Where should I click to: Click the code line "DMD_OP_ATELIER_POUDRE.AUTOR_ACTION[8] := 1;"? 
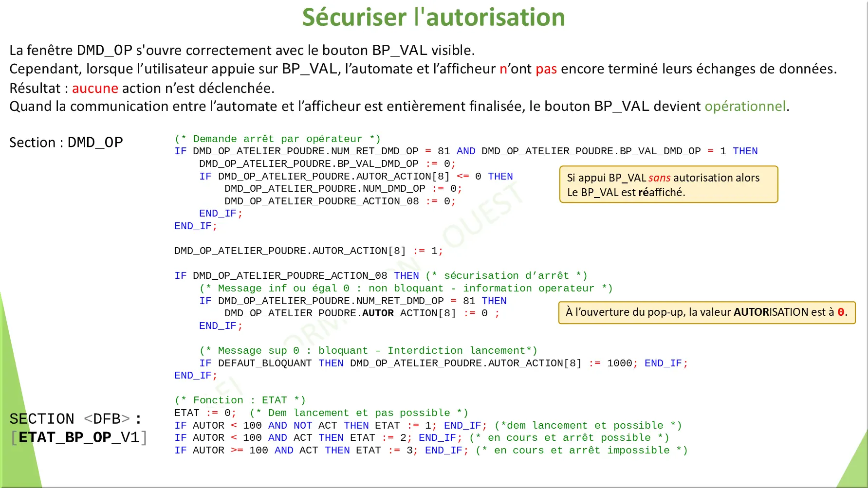309,251
